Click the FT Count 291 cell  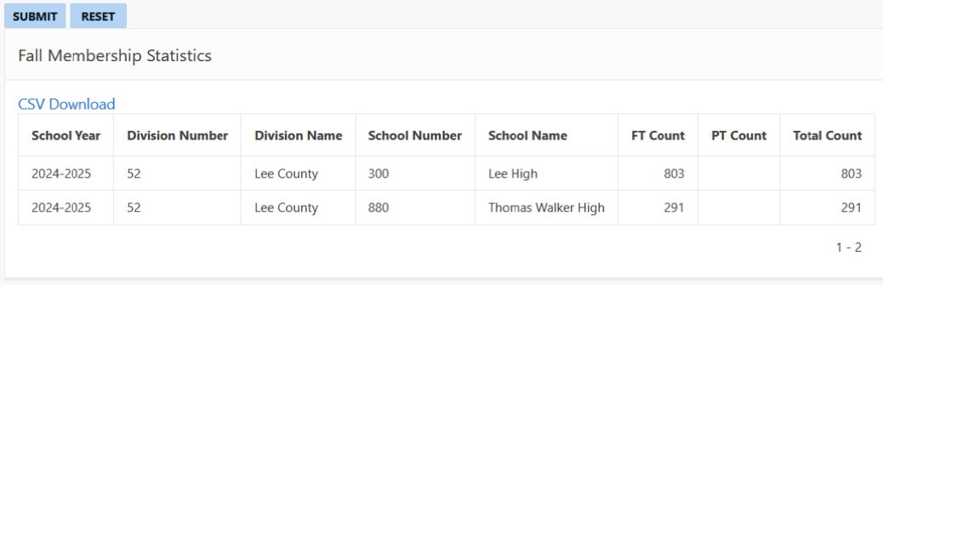point(658,207)
